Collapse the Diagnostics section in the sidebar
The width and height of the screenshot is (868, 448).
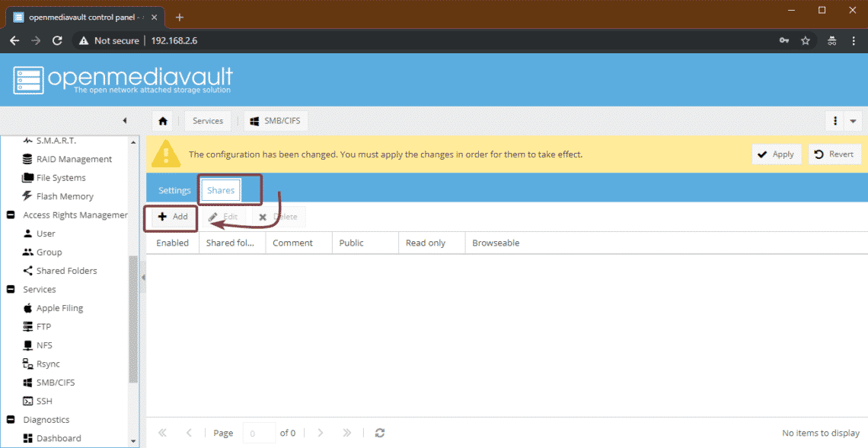coord(11,420)
